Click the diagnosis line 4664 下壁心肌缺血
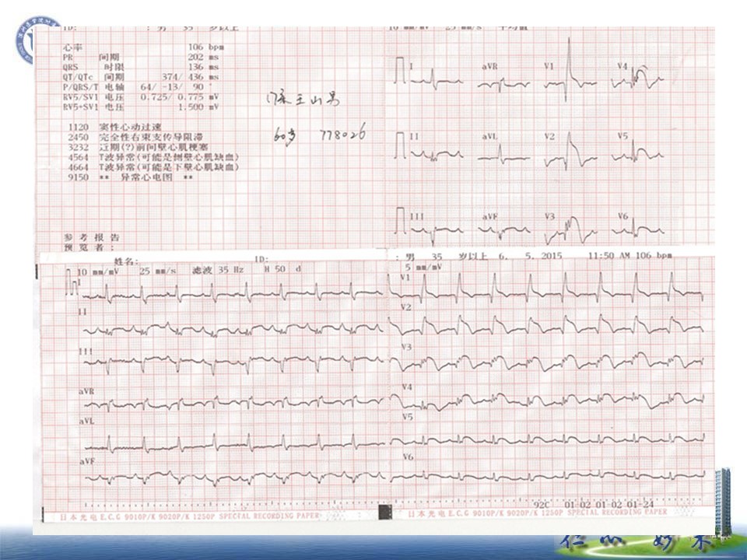747x560 pixels. 153,167
